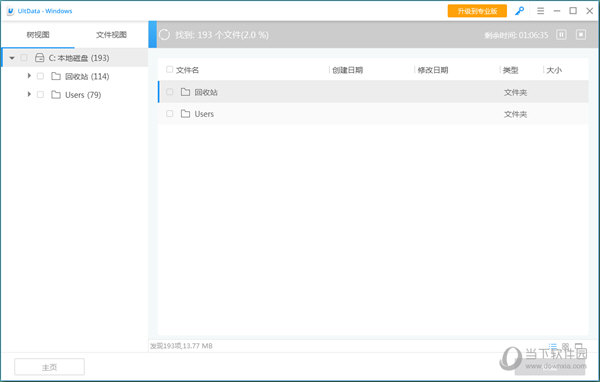Toggle the select-all 文件名 header checkbox
The height and width of the screenshot is (382, 600).
pos(170,70)
